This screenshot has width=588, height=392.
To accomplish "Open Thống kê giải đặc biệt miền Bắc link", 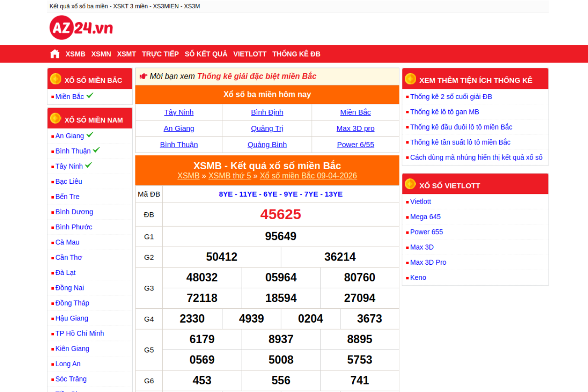I will (x=256, y=76).
